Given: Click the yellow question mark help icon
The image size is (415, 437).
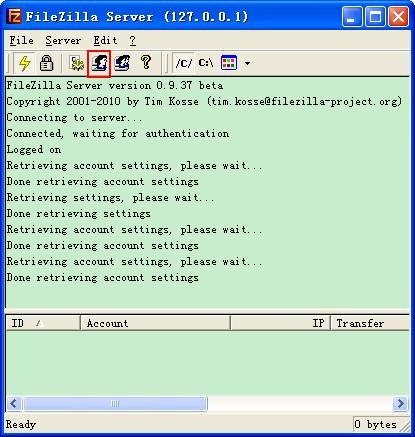Looking at the screenshot, I should tap(146, 62).
